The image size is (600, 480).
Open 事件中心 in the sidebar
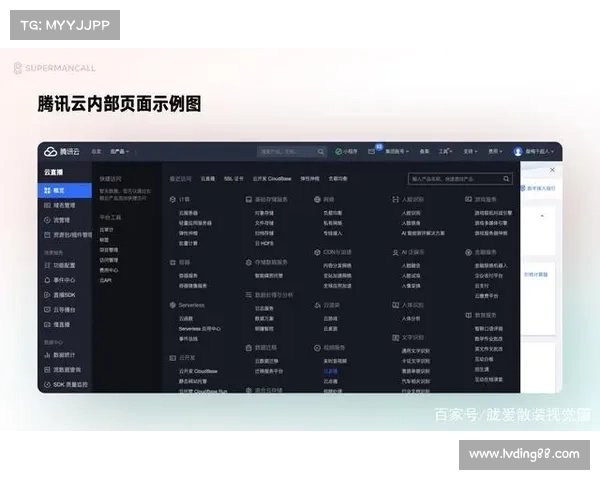65,280
